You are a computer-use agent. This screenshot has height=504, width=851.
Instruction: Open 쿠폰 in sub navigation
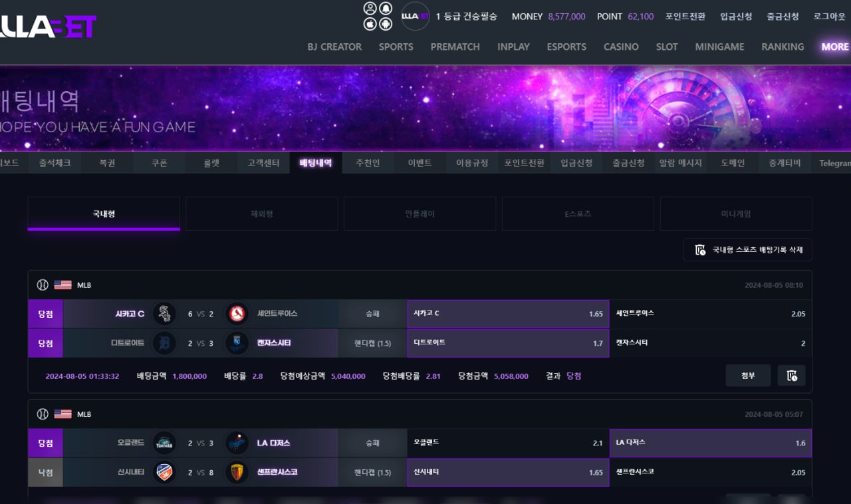(x=160, y=163)
